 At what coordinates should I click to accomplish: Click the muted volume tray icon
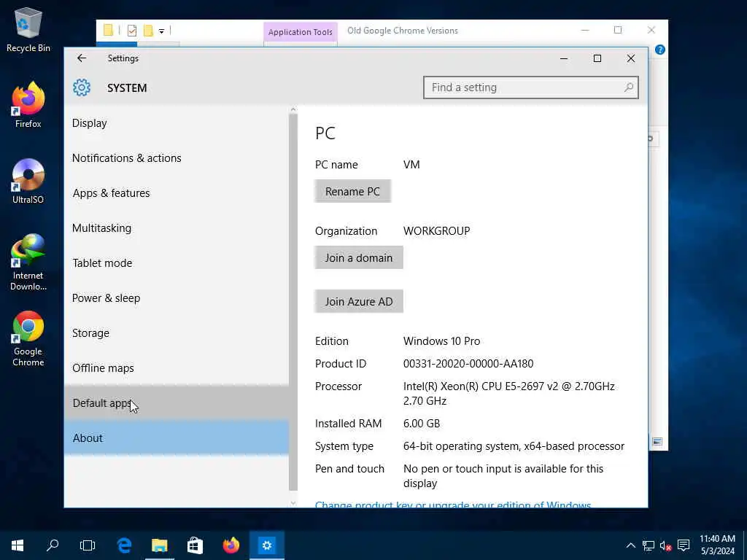[x=665, y=545]
